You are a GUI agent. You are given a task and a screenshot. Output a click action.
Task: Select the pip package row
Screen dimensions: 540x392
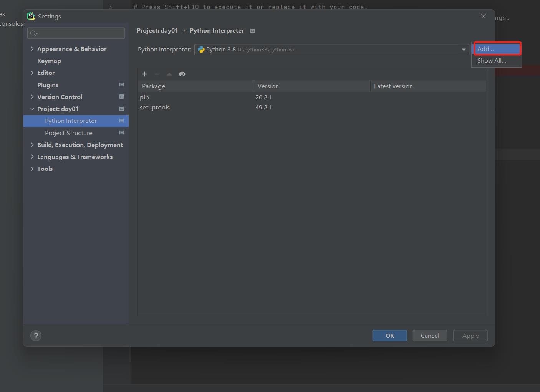pyautogui.click(x=312, y=97)
